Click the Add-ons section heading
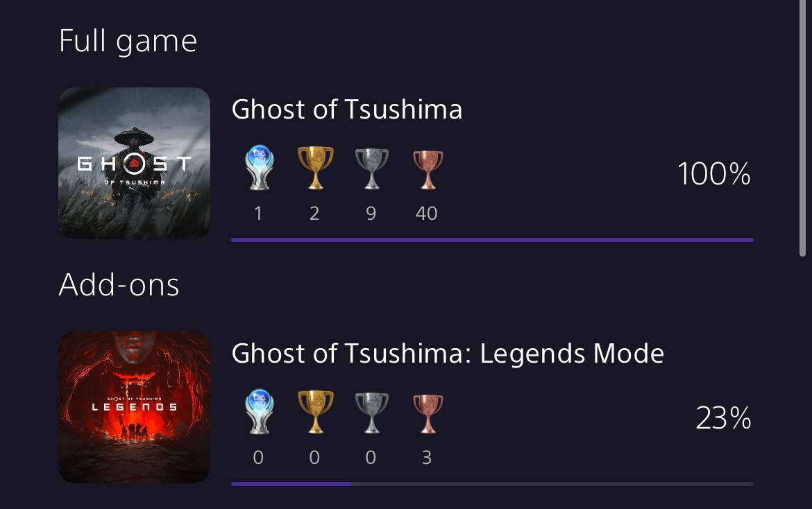This screenshot has height=509, width=812. (119, 285)
